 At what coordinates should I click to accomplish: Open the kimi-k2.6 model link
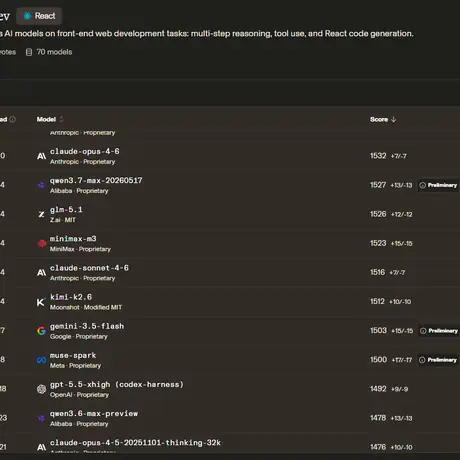pyautogui.click(x=71, y=297)
